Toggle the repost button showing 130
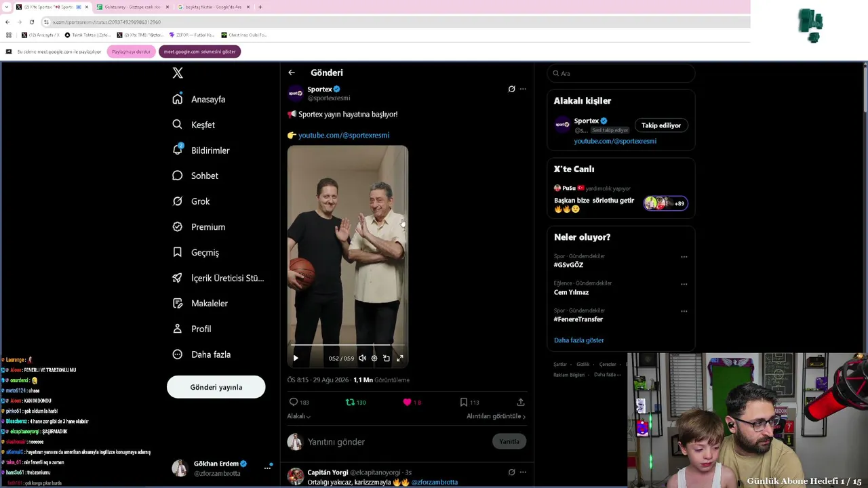The height and width of the screenshot is (488, 868). click(355, 402)
